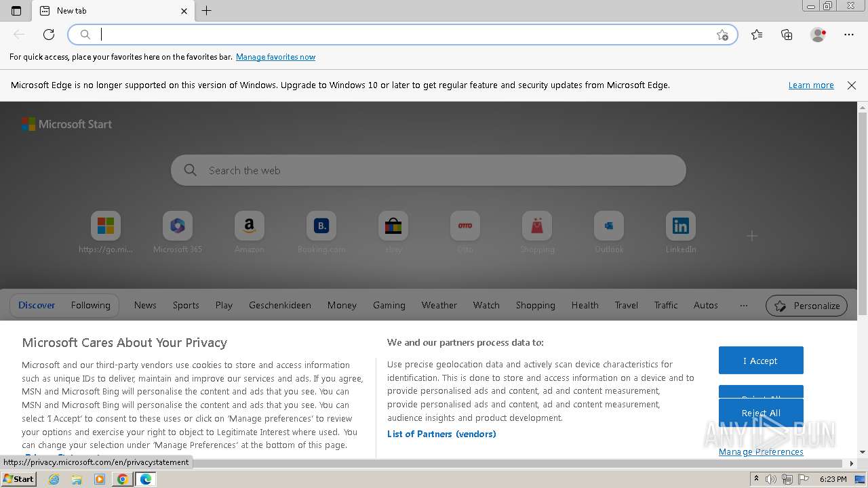Launch Internet Explorer from taskbar
The image size is (868, 488).
pos(54,479)
